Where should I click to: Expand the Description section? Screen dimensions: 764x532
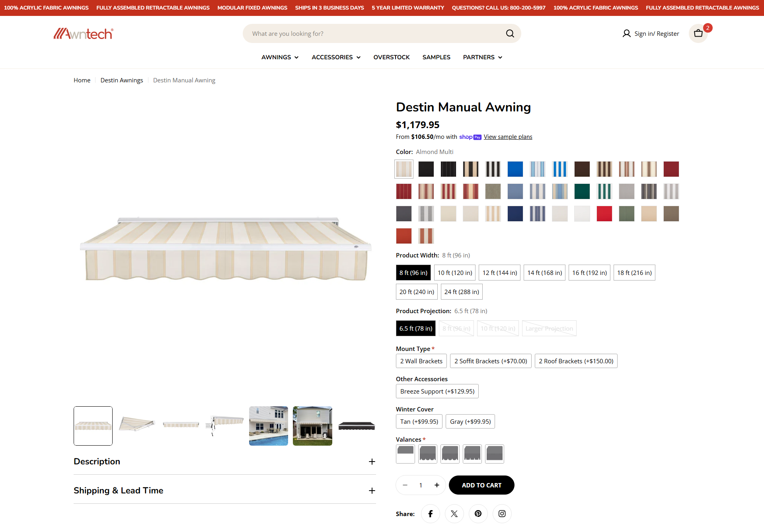click(x=225, y=462)
